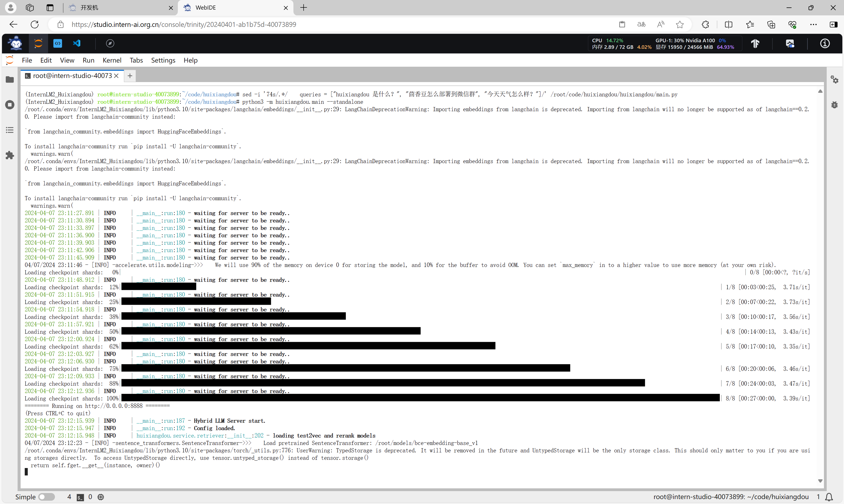The width and height of the screenshot is (844, 504).
Task: Open the Help menu
Action: [190, 60]
